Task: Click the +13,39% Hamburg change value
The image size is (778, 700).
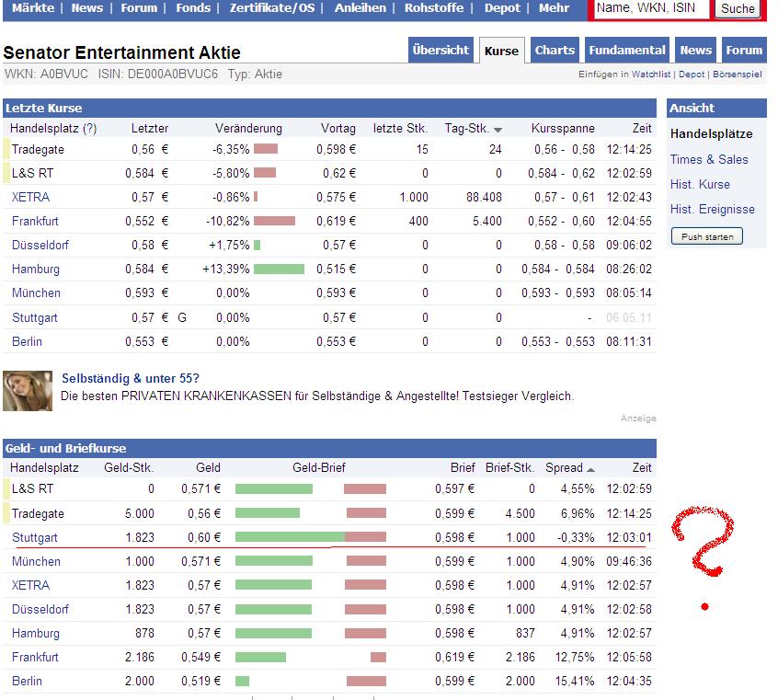Action: tap(225, 270)
